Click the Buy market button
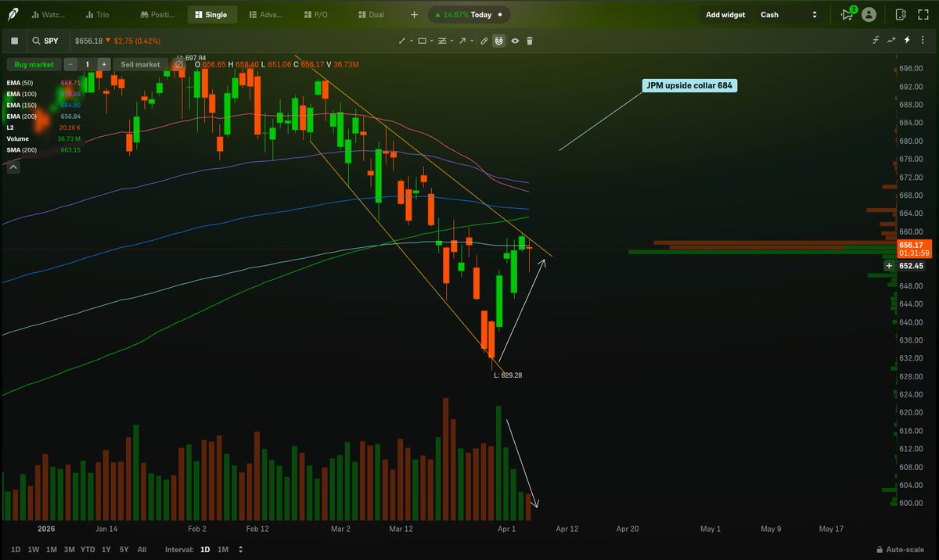Viewport: 939px width, 560px height. click(x=34, y=65)
